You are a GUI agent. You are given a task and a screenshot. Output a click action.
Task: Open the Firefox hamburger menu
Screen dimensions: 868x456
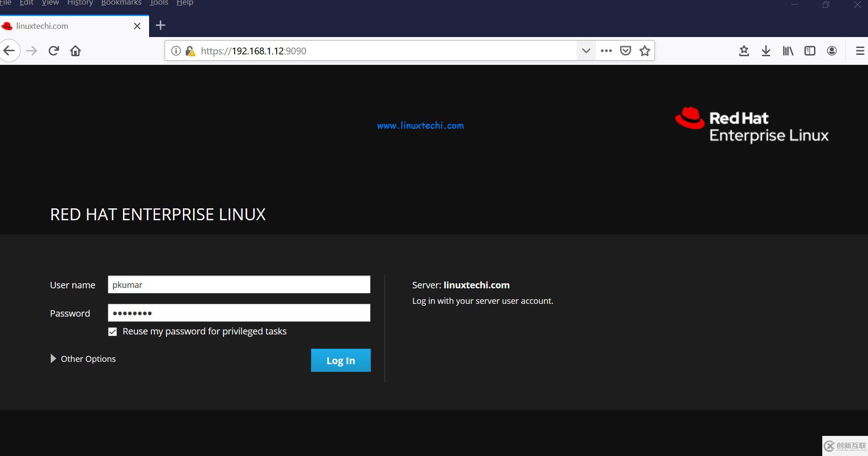click(860, 51)
